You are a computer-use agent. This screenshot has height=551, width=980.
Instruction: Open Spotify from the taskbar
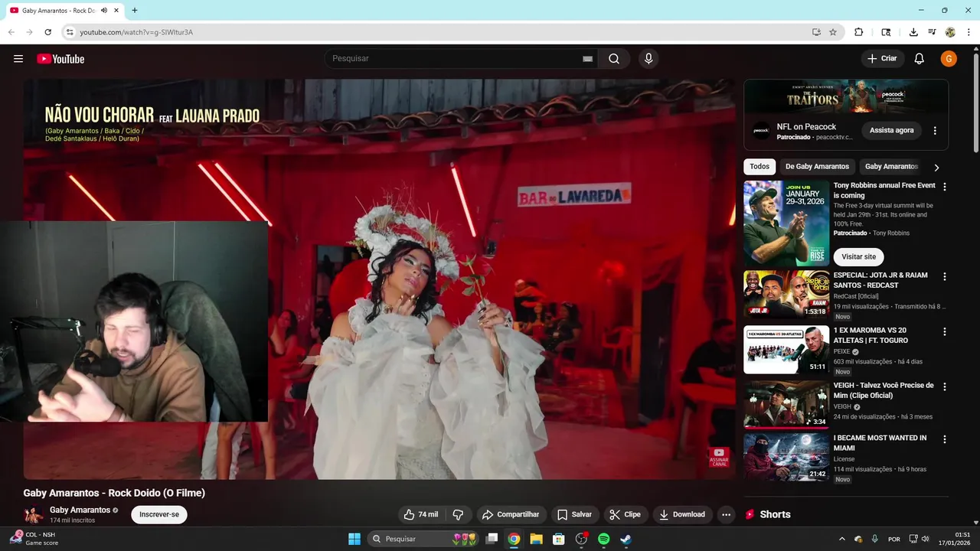coord(603,539)
